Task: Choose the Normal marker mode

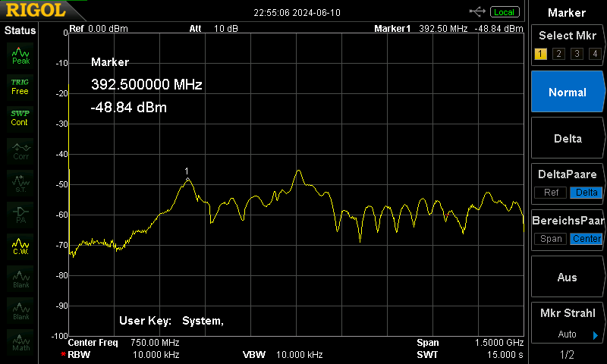Action: point(567,92)
